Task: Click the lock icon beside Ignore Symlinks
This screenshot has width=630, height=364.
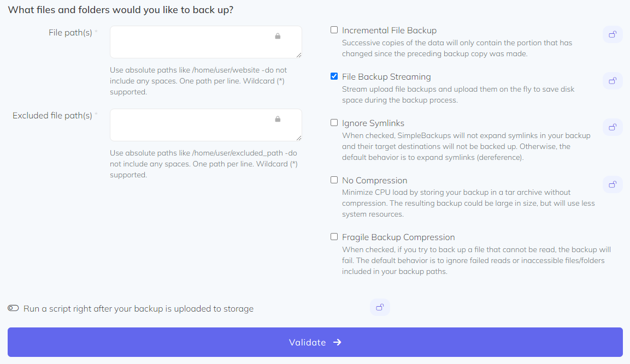Action: point(613,127)
